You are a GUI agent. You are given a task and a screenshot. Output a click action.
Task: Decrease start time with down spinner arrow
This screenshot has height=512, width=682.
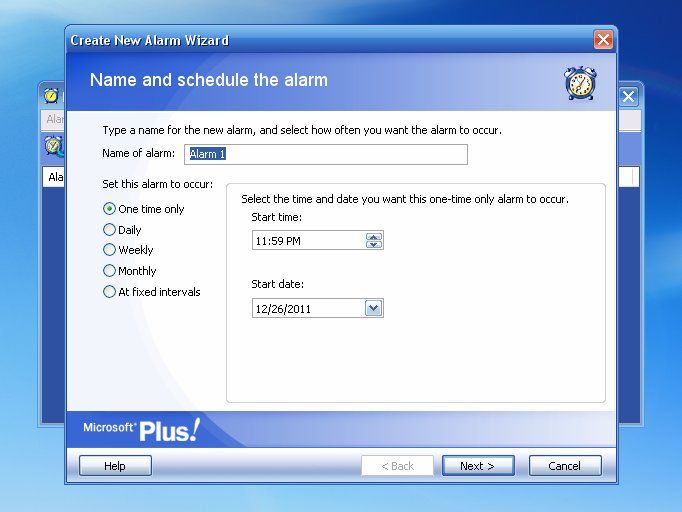coord(374,244)
